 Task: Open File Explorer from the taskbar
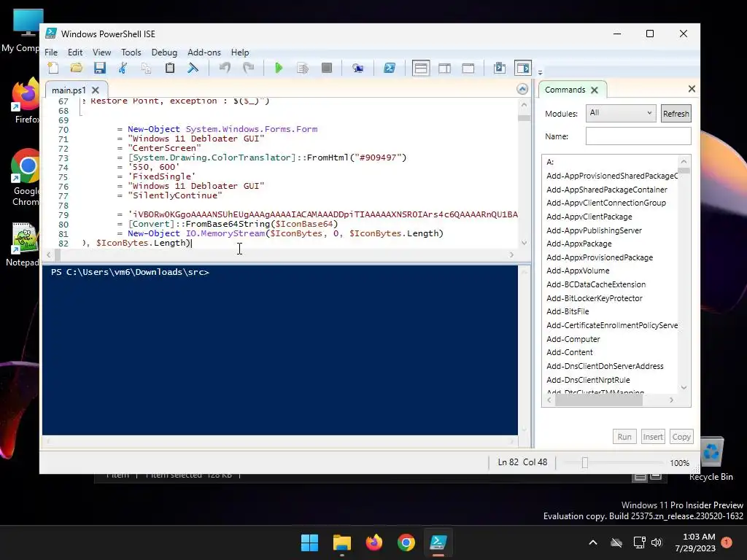click(341, 542)
